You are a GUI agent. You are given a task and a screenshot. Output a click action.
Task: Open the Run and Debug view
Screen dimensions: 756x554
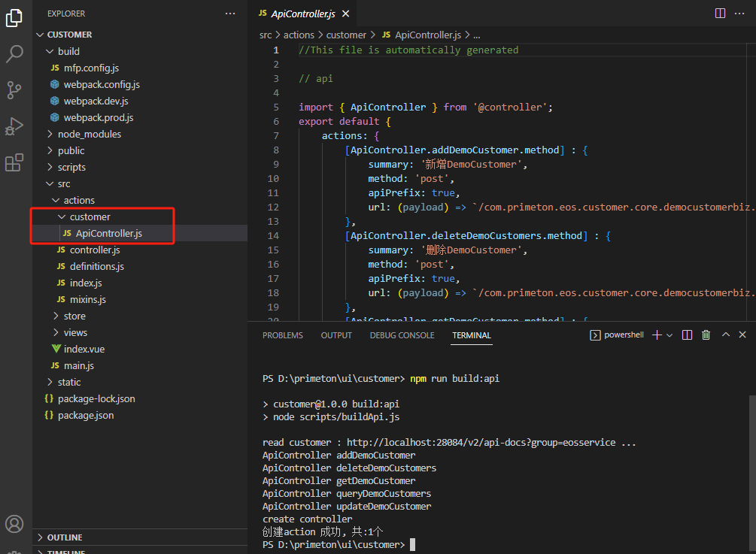[x=15, y=126]
